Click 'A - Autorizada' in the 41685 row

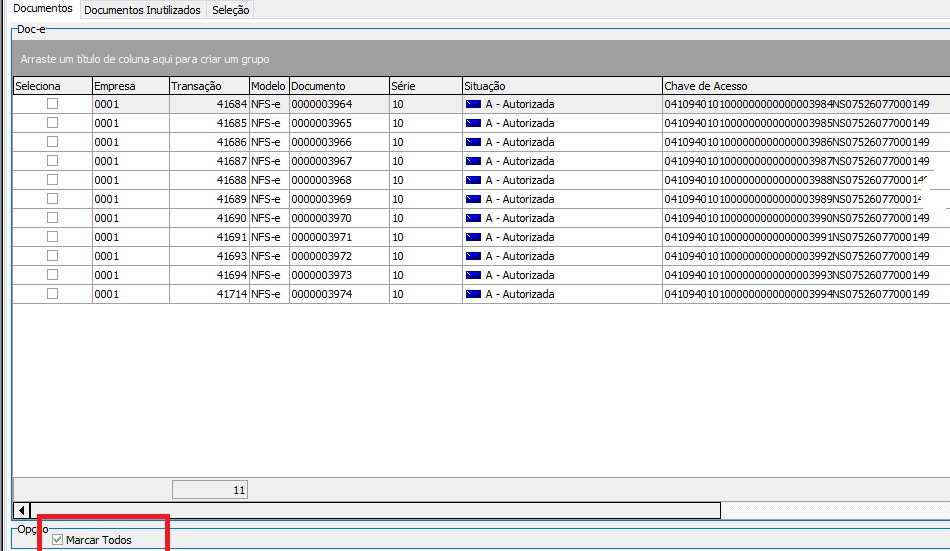pyautogui.click(x=520, y=123)
